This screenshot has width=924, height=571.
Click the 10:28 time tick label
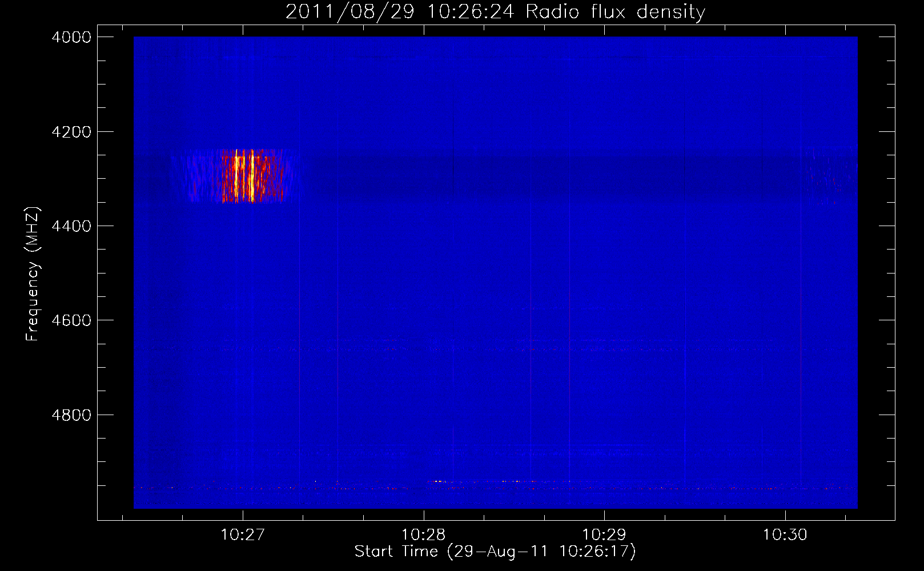(x=423, y=534)
